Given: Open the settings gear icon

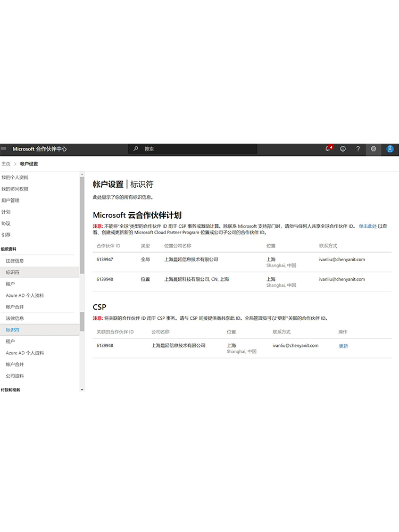Looking at the screenshot, I should pyautogui.click(x=373, y=149).
